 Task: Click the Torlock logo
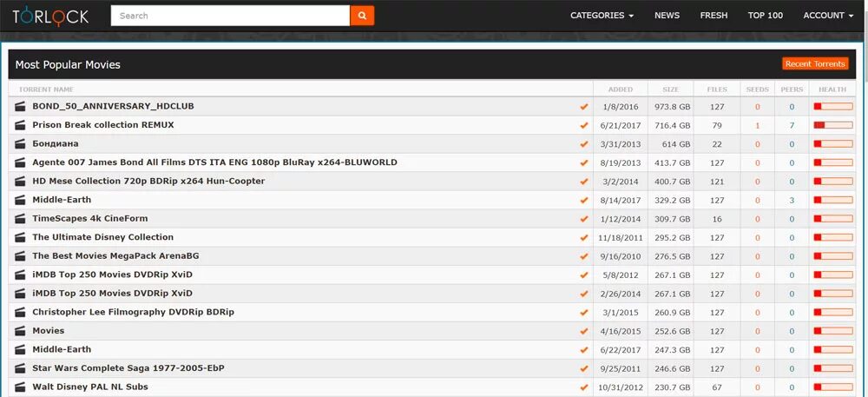50,16
